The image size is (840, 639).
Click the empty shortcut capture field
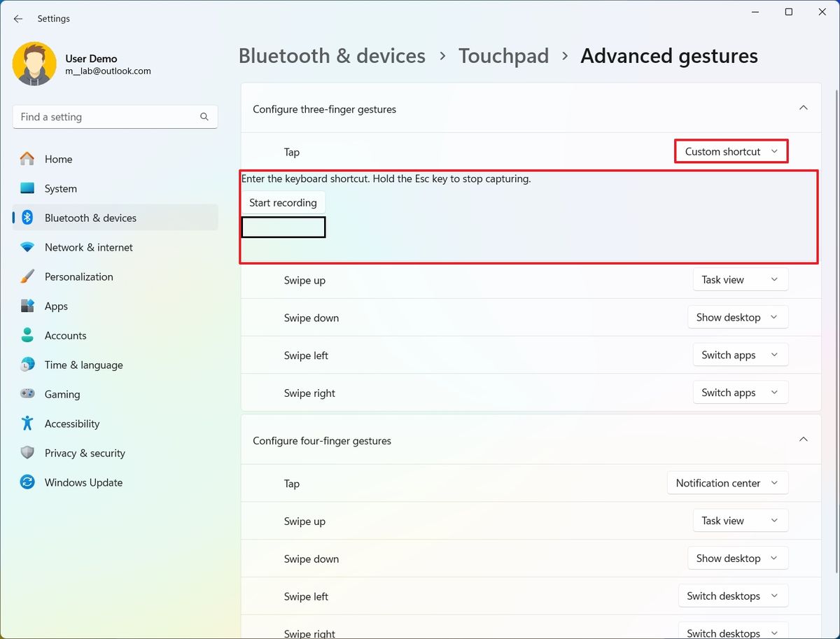pyautogui.click(x=283, y=227)
